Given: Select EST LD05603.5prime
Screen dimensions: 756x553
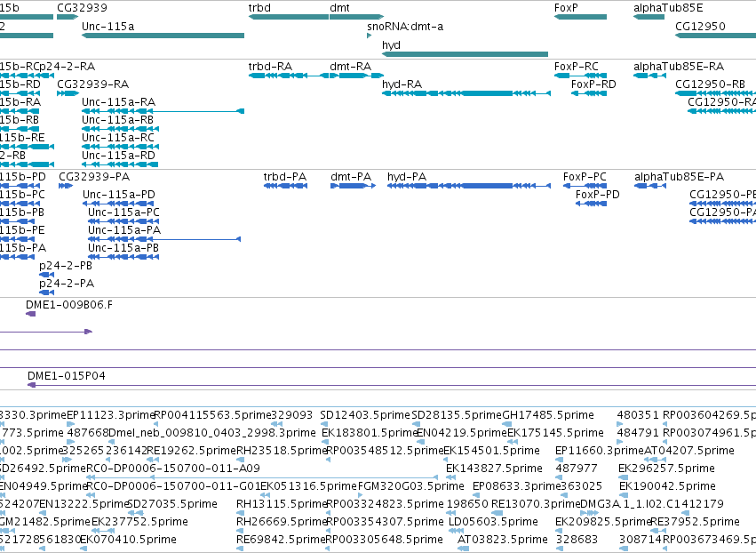Looking at the screenshot, I should [x=493, y=522].
